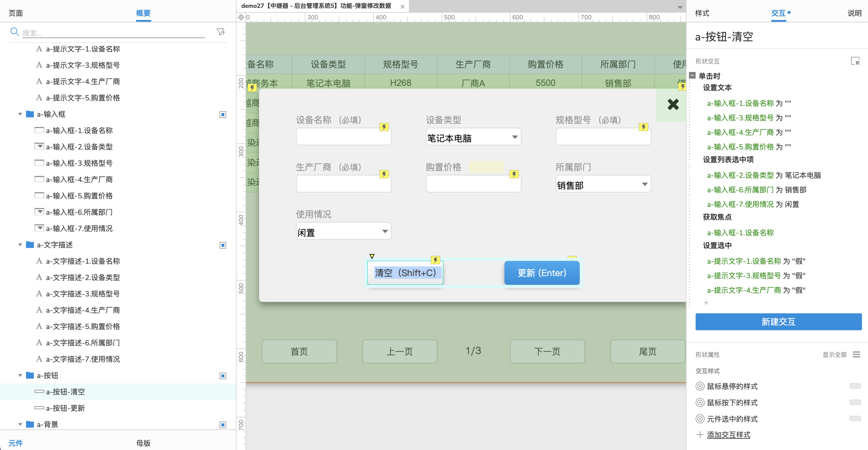
Task: Click the lightning interaction badge on 购置价格 input
Action: (x=514, y=174)
